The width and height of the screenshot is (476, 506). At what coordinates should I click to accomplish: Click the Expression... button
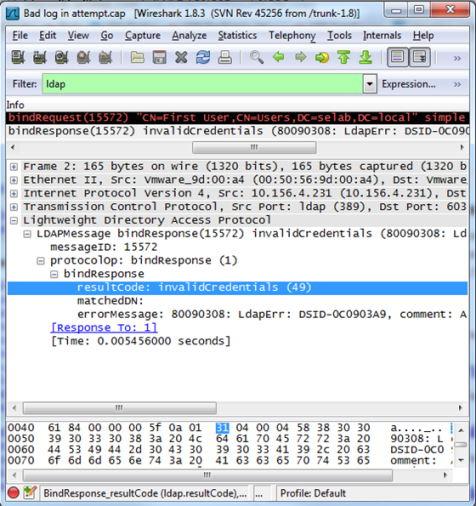point(409,84)
